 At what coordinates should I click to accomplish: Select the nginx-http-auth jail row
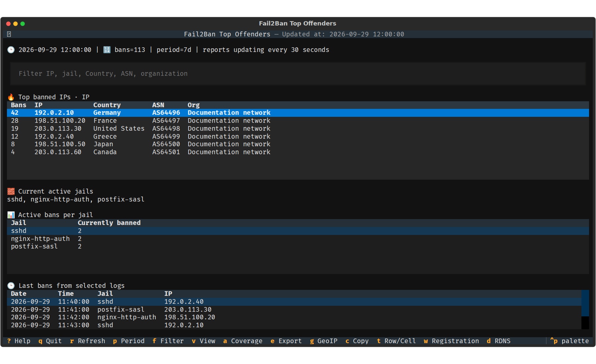298,239
